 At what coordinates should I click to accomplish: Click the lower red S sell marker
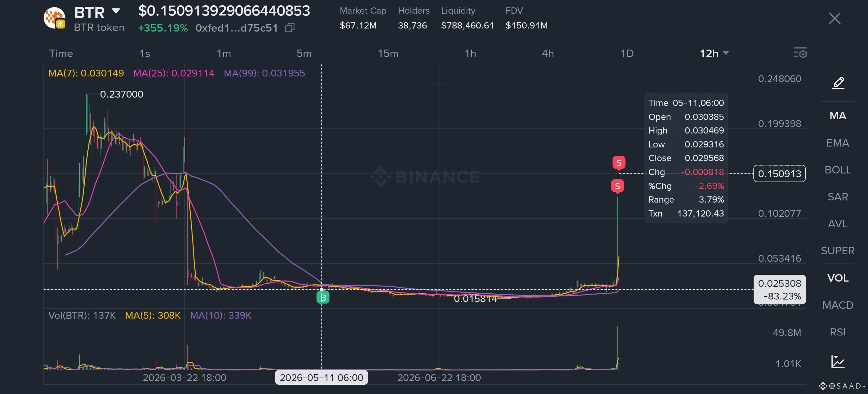pyautogui.click(x=617, y=186)
